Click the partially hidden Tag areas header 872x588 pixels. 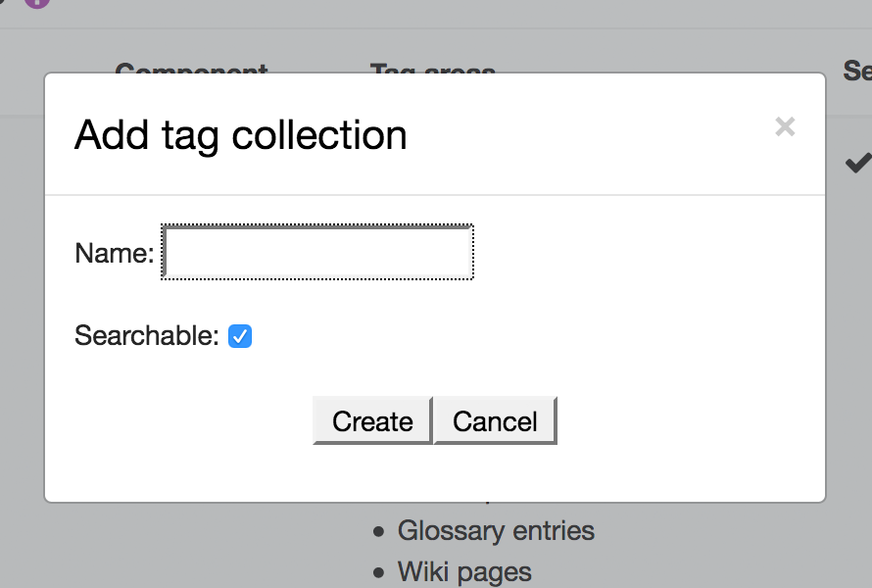433,69
